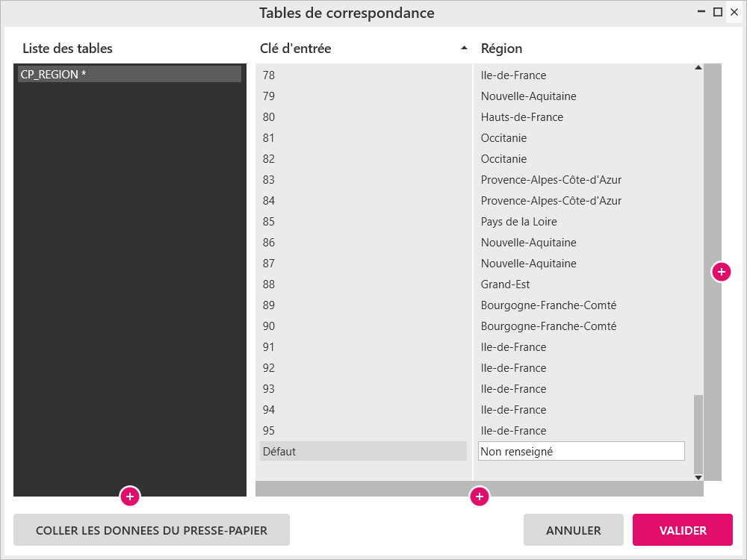The image size is (747, 560).
Task: Click the scroll up arrow of the grid
Action: coord(698,68)
